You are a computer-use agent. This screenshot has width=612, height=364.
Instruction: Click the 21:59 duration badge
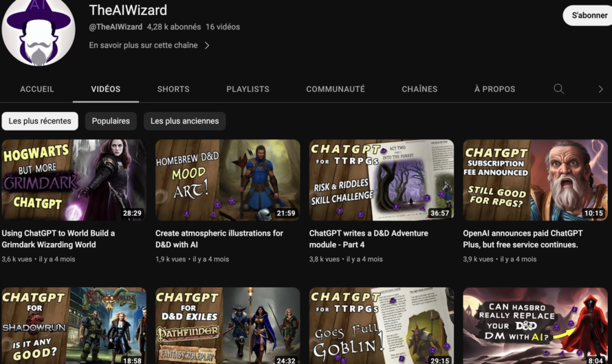pyautogui.click(x=285, y=213)
